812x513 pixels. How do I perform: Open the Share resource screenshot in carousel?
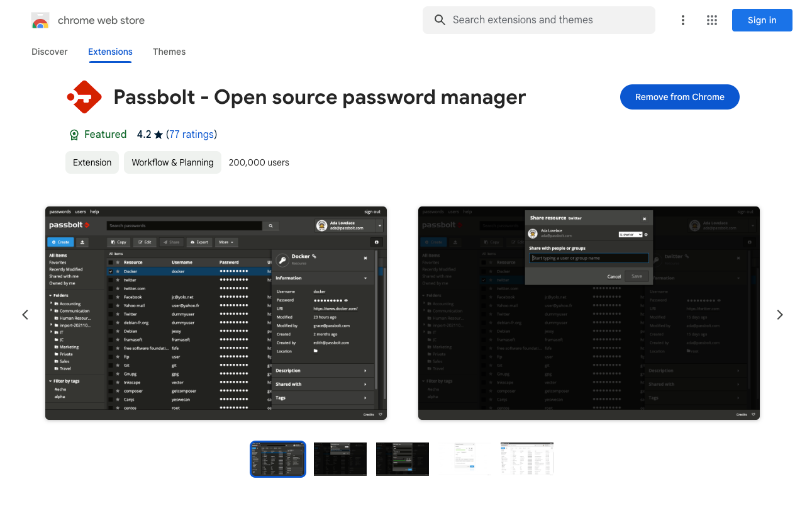coord(589,313)
